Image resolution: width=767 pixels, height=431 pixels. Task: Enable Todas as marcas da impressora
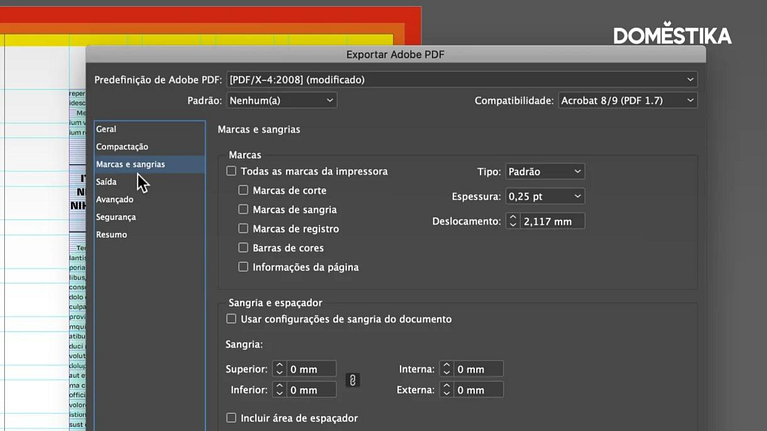click(x=232, y=172)
